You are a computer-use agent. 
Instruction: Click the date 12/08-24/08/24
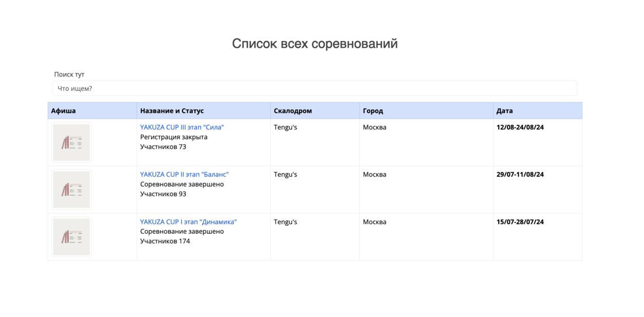(x=520, y=127)
